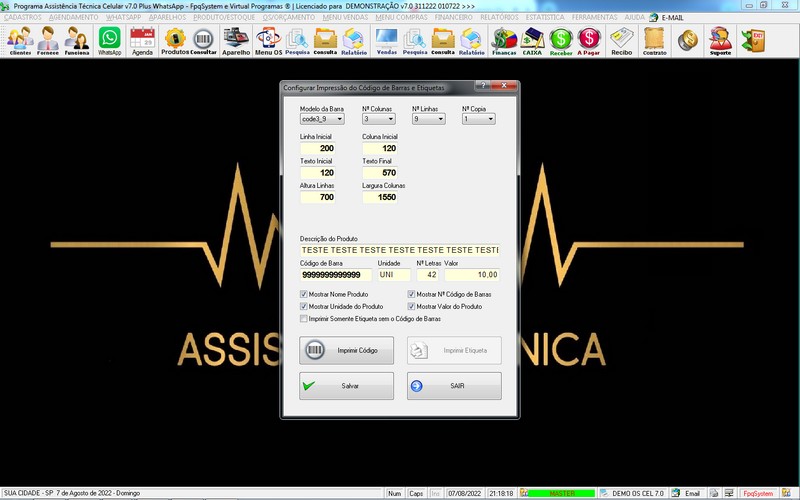Toggle Mostrar Valor do Produto checkbox
This screenshot has width=800, height=500.
click(411, 307)
